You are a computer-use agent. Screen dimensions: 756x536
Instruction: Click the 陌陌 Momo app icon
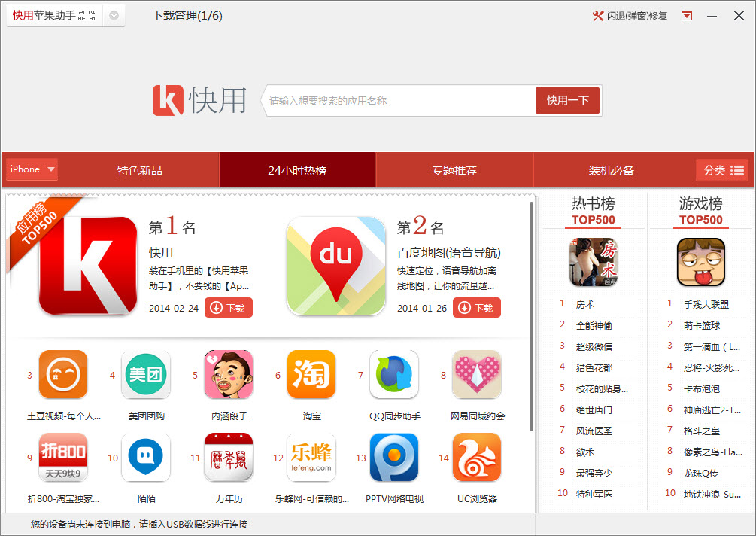(146, 458)
